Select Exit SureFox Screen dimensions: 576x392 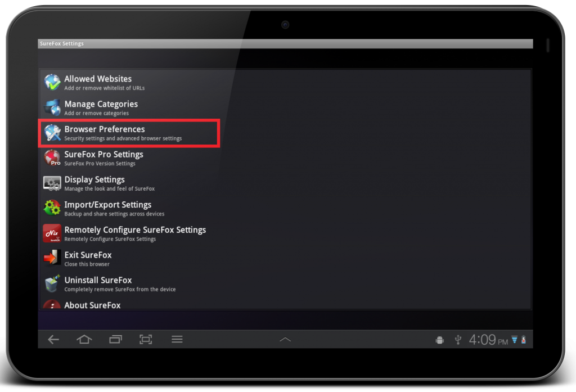pos(285,258)
